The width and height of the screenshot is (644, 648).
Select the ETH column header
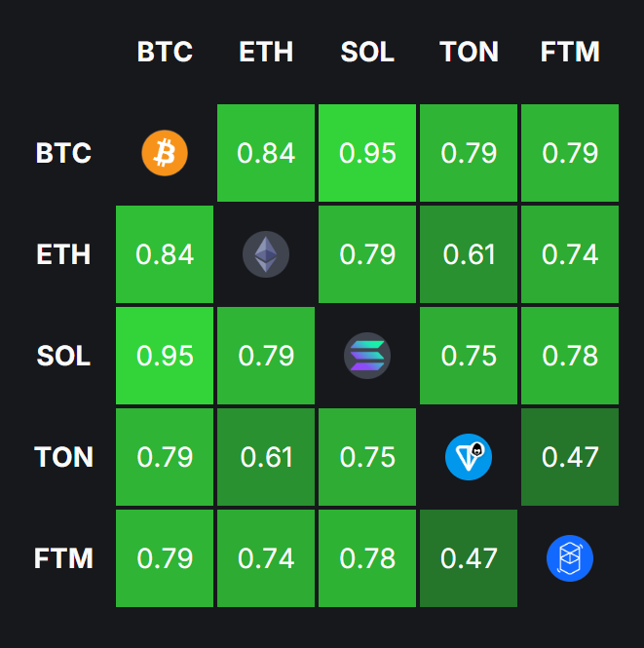click(x=266, y=52)
